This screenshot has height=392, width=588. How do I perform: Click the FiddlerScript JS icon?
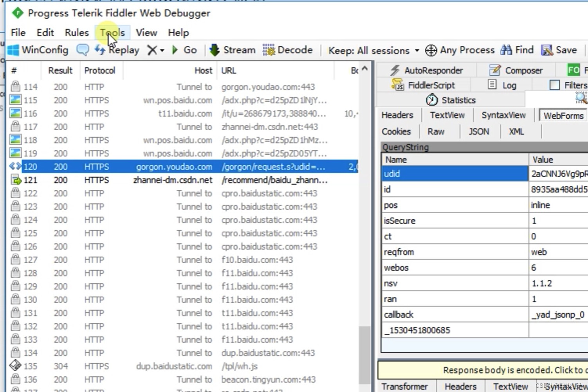(397, 85)
